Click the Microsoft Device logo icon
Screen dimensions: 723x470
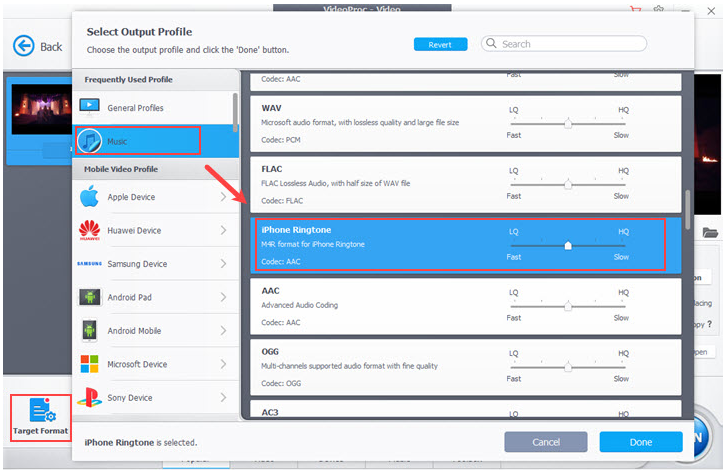[89, 364]
